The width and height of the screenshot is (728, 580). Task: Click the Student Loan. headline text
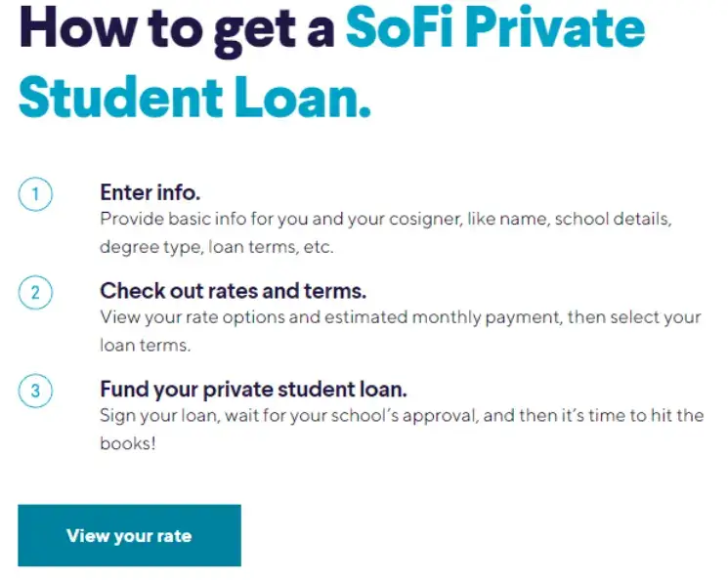194,97
